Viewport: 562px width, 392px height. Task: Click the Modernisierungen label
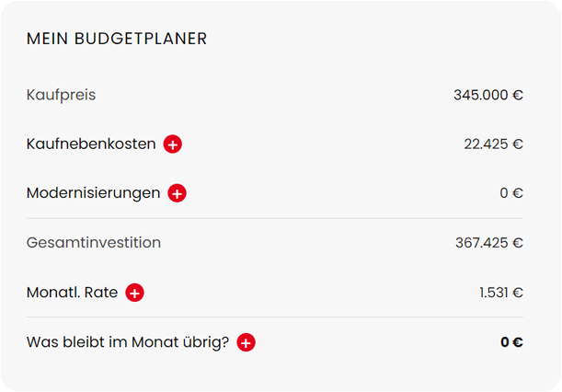pyautogui.click(x=93, y=193)
